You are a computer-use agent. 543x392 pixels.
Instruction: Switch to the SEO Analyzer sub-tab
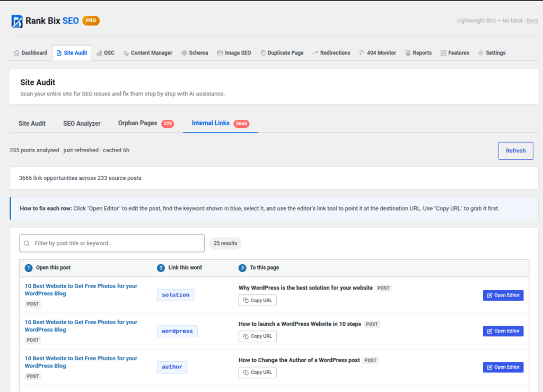(82, 124)
